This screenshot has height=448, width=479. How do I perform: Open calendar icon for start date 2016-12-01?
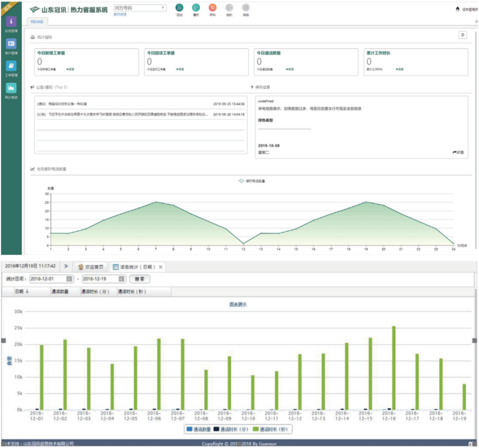click(69, 279)
